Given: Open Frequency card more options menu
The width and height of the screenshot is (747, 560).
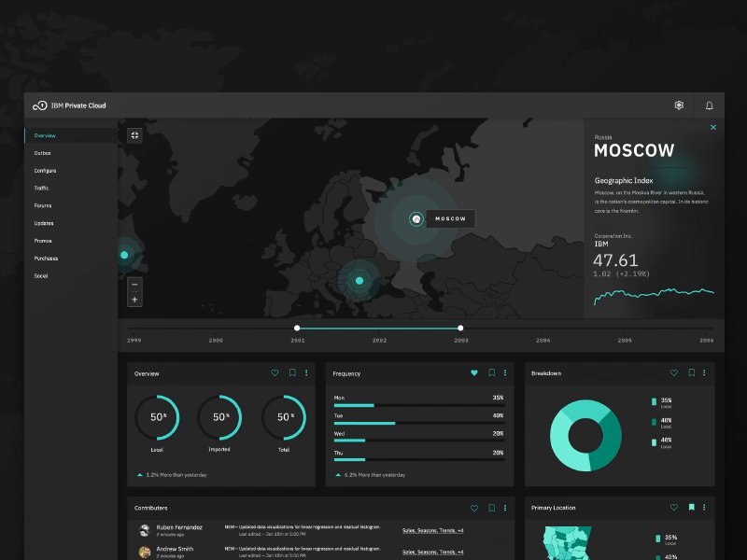Looking at the screenshot, I should click(505, 372).
